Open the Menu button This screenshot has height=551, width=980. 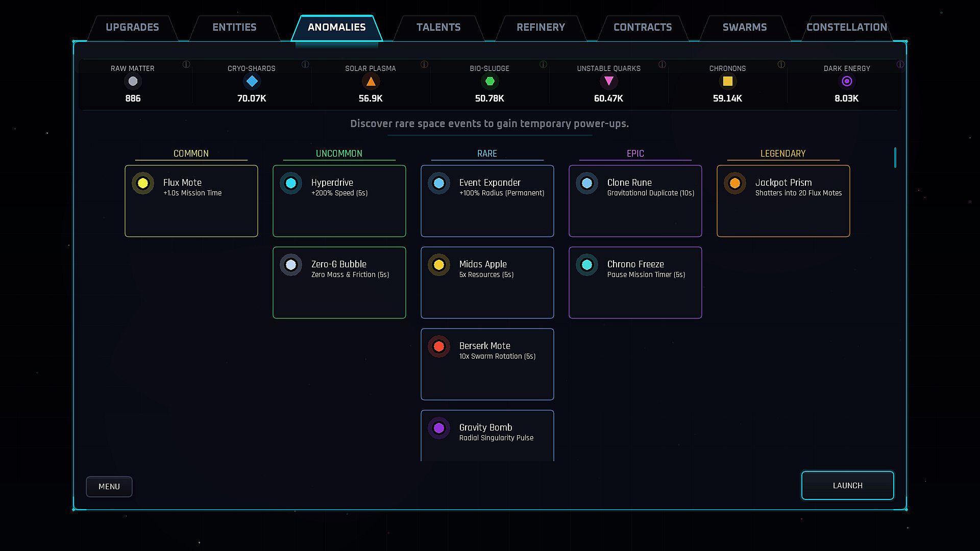point(109,487)
